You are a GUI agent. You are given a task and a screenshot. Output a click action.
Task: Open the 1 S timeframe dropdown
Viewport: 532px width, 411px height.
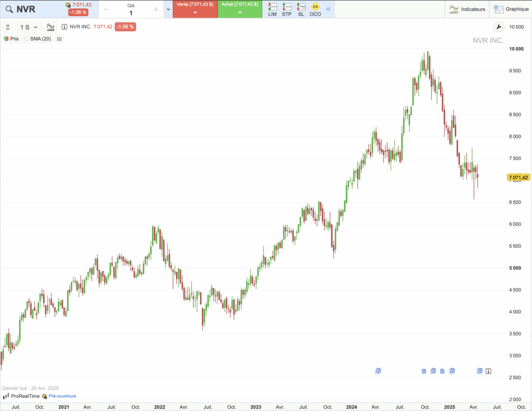click(29, 27)
